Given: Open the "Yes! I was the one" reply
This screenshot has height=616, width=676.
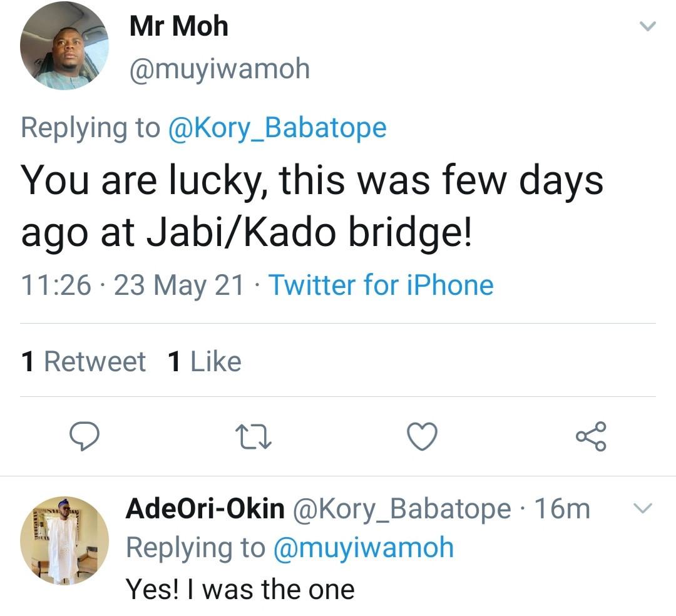Looking at the screenshot, I should click(240, 588).
